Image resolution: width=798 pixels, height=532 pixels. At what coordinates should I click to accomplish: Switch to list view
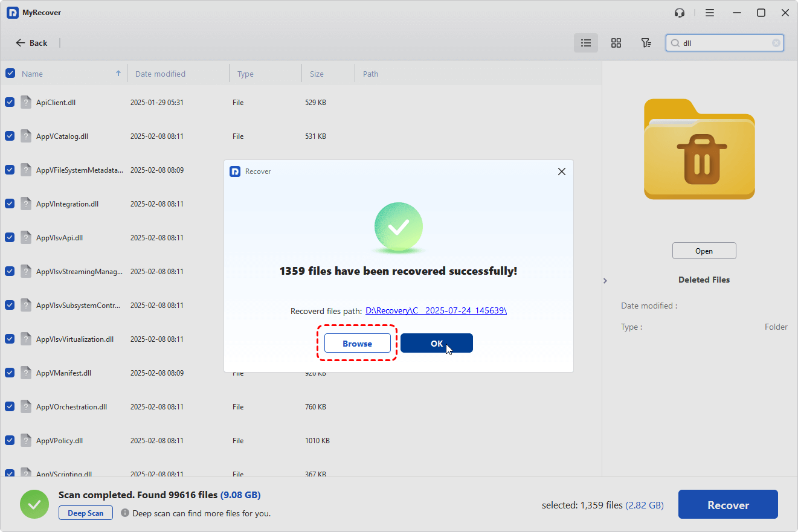(x=586, y=43)
